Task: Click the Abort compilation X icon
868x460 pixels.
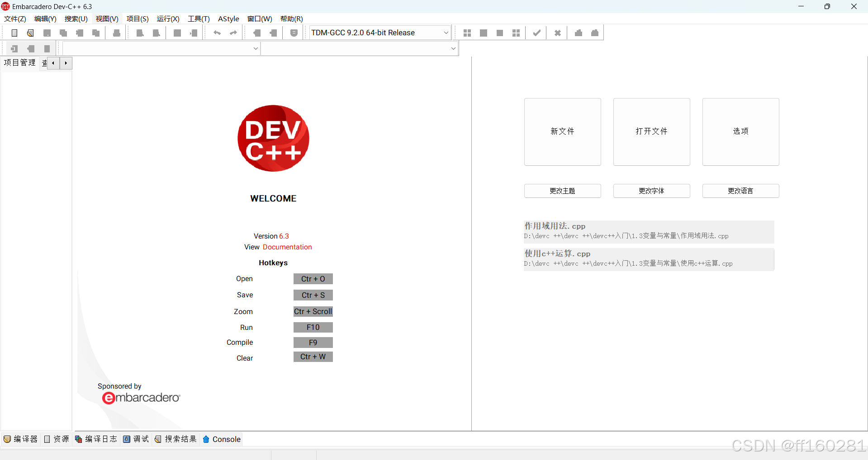Action: pyautogui.click(x=557, y=33)
